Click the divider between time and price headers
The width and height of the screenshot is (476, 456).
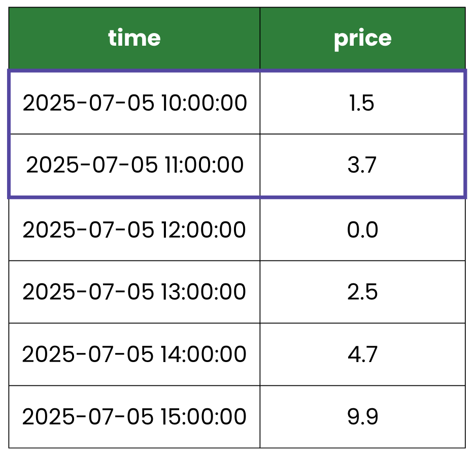[260, 39]
